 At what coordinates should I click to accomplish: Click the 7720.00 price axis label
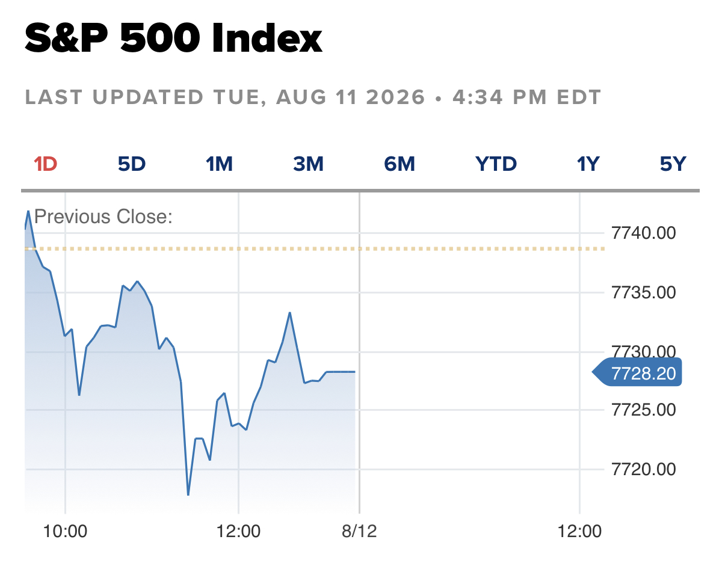[643, 469]
